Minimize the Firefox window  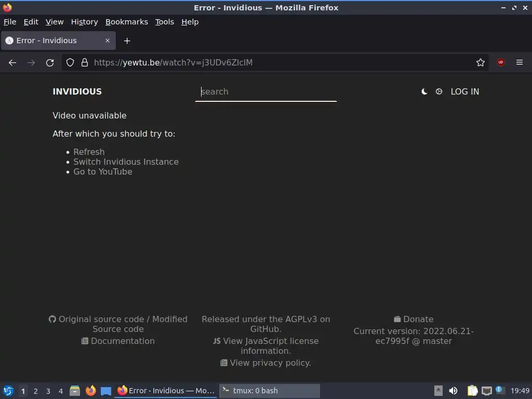(x=503, y=7)
